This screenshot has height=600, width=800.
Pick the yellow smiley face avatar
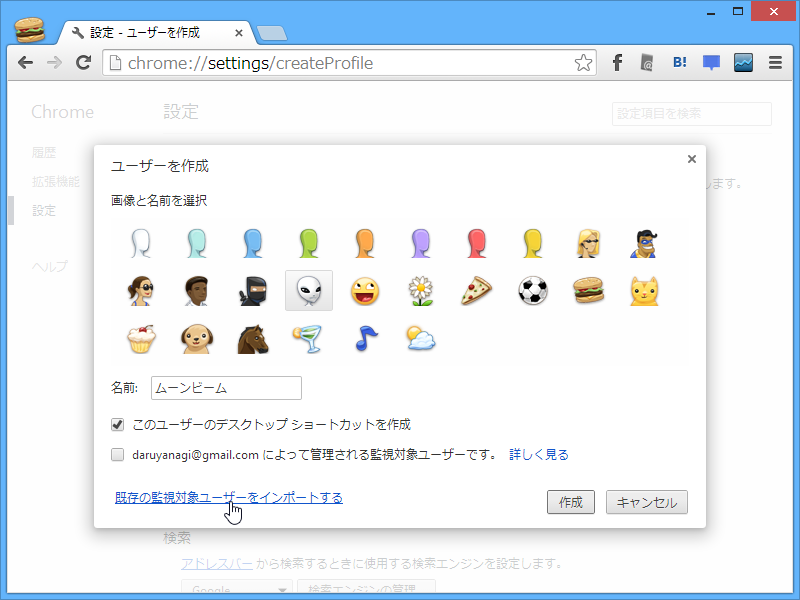click(x=365, y=291)
